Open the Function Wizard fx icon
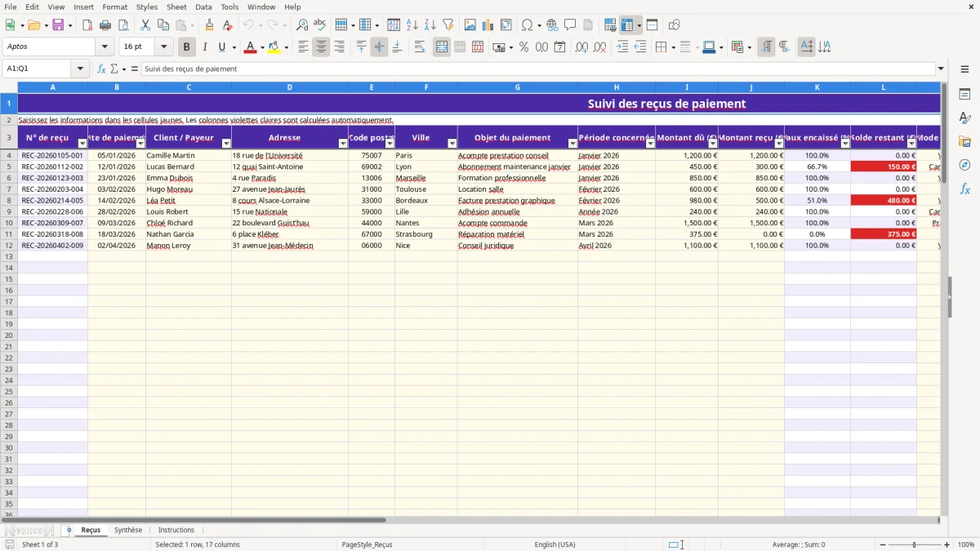 click(101, 69)
